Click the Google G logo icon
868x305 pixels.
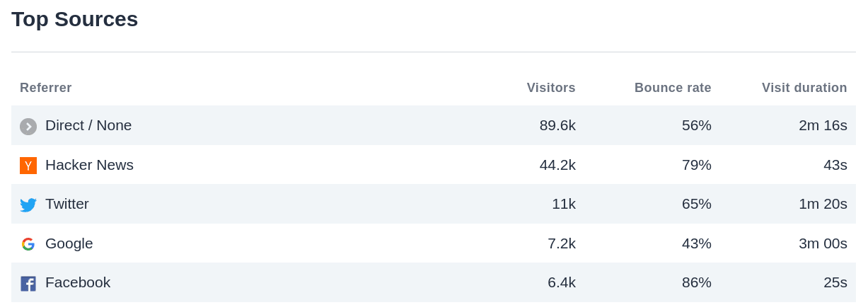[x=28, y=244]
